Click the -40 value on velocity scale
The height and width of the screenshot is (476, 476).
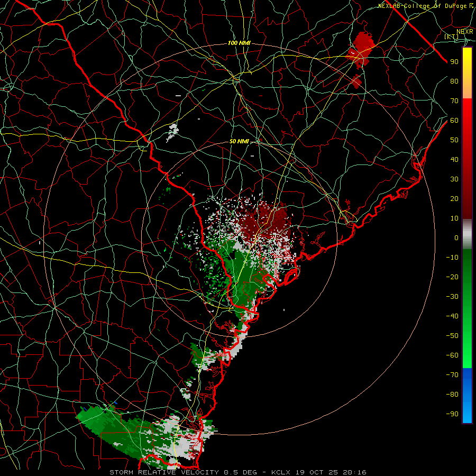tap(452, 316)
